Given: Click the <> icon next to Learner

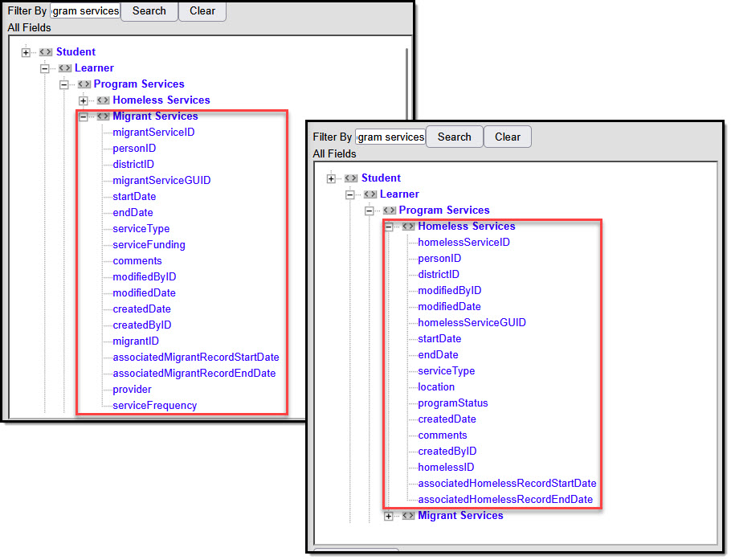Looking at the screenshot, I should (x=66, y=68).
